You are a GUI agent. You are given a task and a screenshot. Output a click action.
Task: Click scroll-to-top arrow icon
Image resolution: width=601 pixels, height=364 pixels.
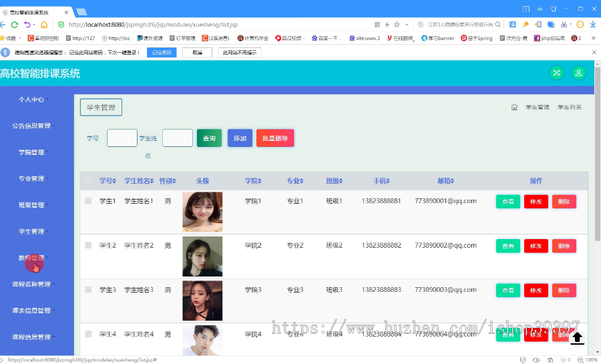click(x=577, y=338)
